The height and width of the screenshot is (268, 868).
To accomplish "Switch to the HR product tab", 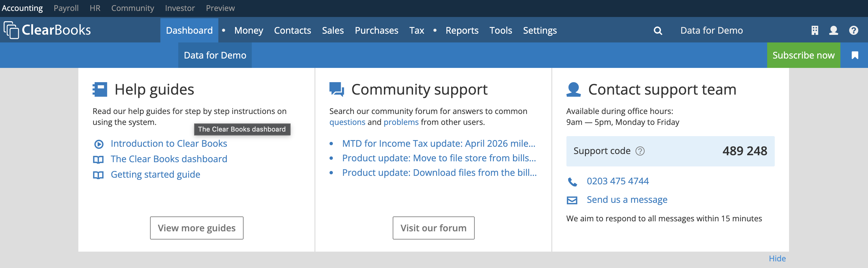I will click(95, 8).
